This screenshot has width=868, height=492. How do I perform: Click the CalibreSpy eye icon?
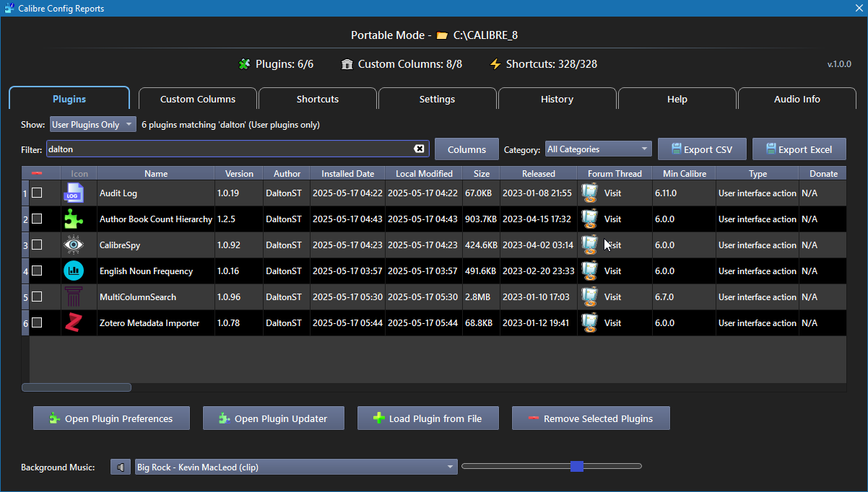click(74, 245)
